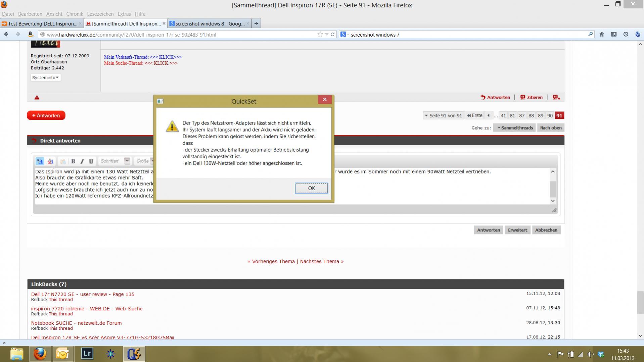Show hidden tray icons arrow
This screenshot has width=644, height=362.
click(x=549, y=354)
